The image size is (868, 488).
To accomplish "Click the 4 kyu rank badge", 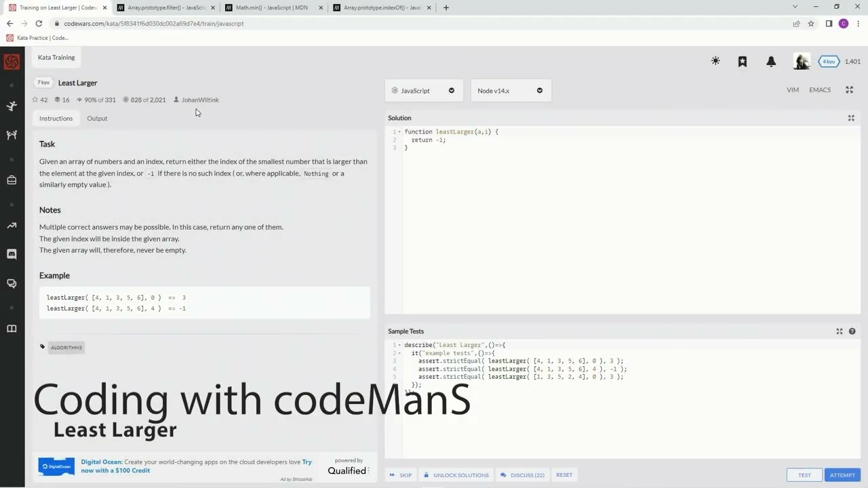I will coord(828,61).
